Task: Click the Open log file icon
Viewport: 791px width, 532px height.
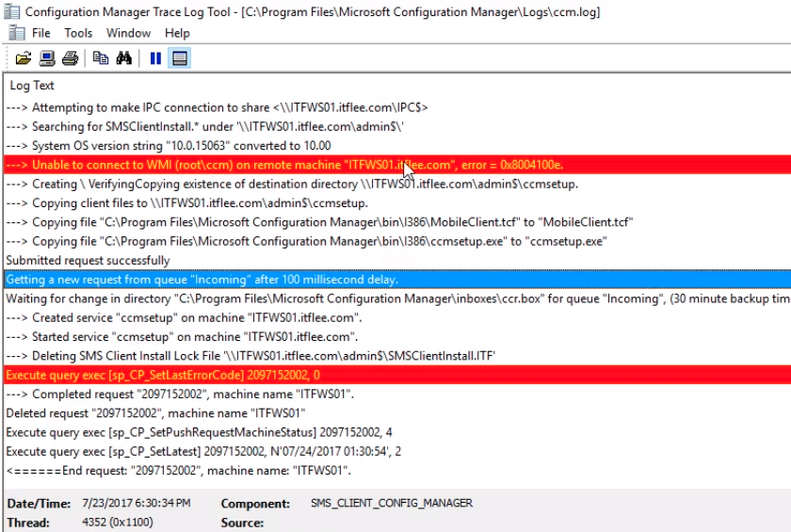Action: click(x=24, y=58)
